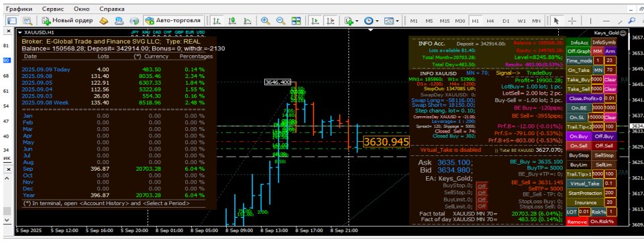Toggle the SellLimit Off switch
The width and height of the screenshot is (644, 242).
[x=482, y=206]
